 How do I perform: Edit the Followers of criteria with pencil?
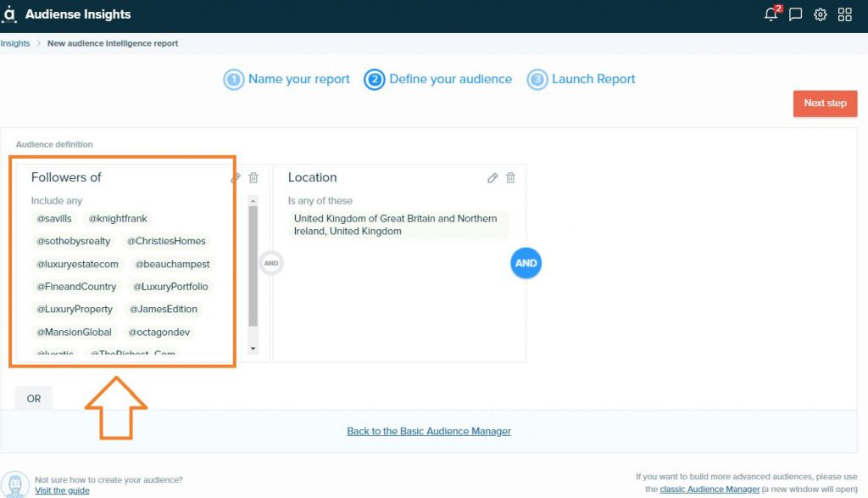[236, 178]
